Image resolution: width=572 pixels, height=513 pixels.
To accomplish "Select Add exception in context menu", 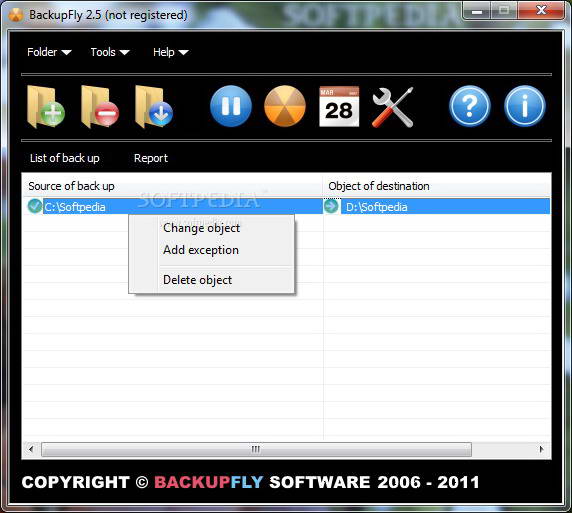I will pyautogui.click(x=201, y=250).
